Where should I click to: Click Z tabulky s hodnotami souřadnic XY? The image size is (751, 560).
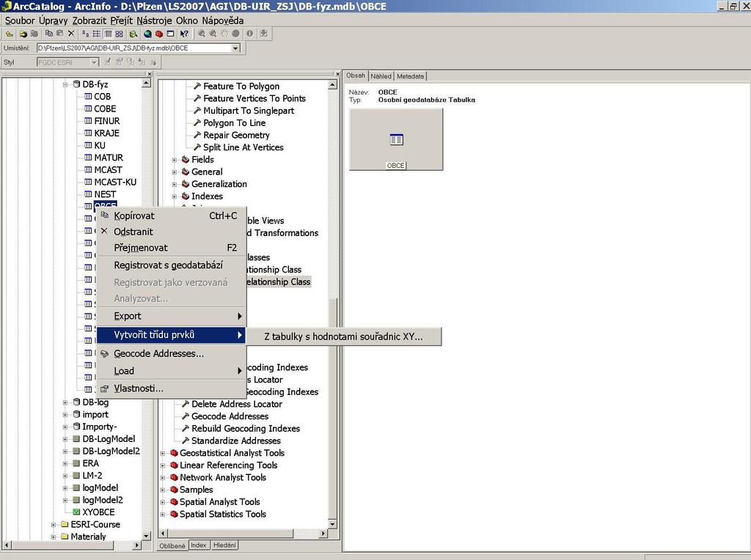click(343, 336)
